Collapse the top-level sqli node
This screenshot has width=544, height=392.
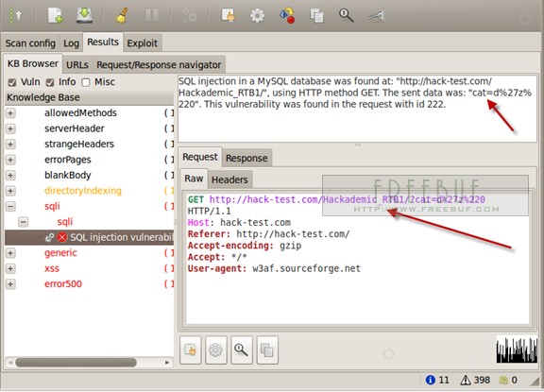(10, 207)
